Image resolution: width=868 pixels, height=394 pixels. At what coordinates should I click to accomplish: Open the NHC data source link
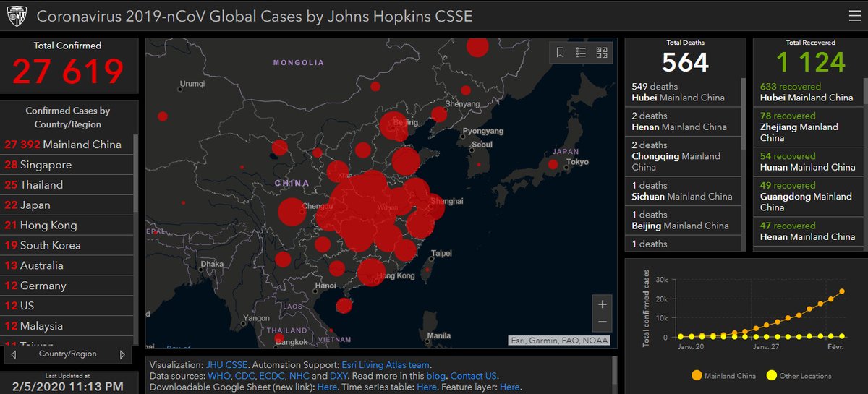click(300, 376)
